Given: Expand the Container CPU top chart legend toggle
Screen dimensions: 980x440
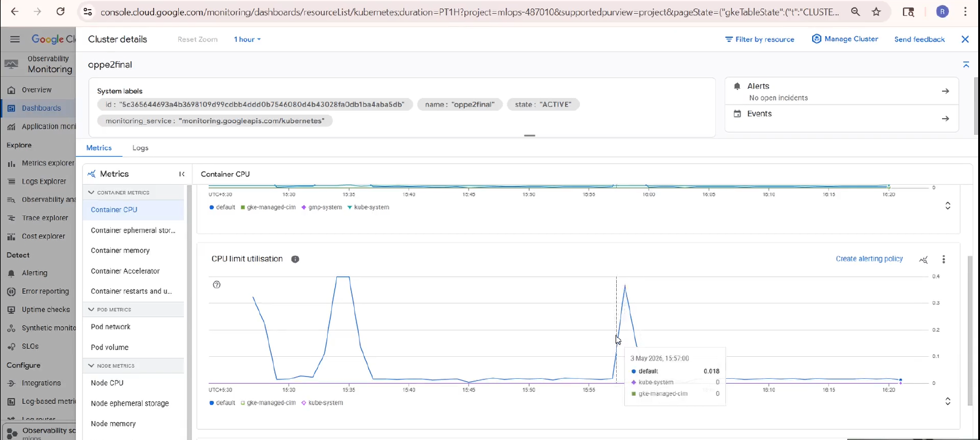Looking at the screenshot, I should click(948, 206).
